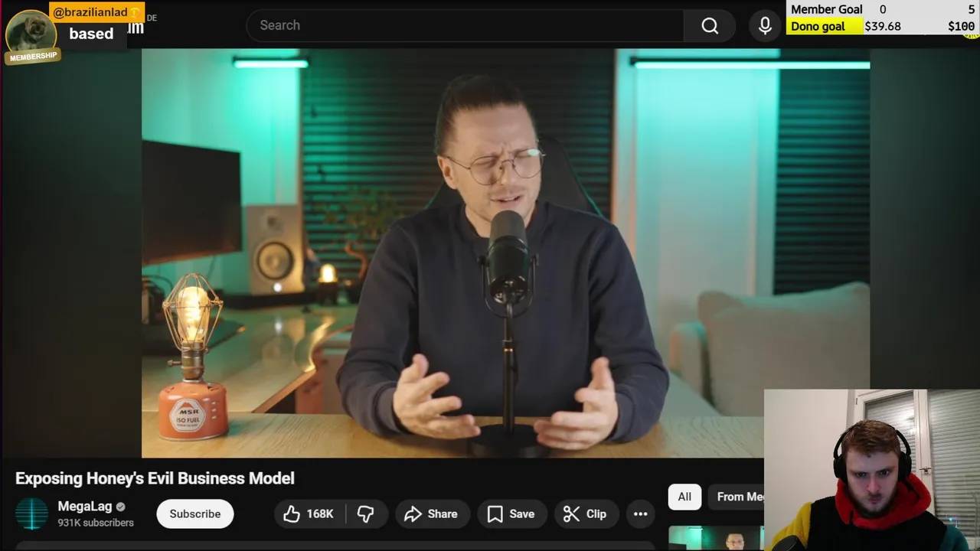The height and width of the screenshot is (551, 980).
Task: Subscribe to the MegaLag channel
Action: (x=195, y=514)
